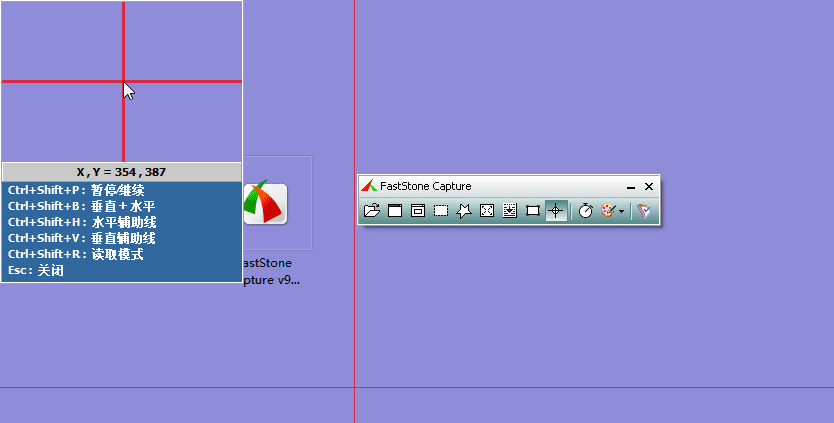Minimize the FastStone Capture toolbar
The height and width of the screenshot is (423, 834).
[631, 187]
